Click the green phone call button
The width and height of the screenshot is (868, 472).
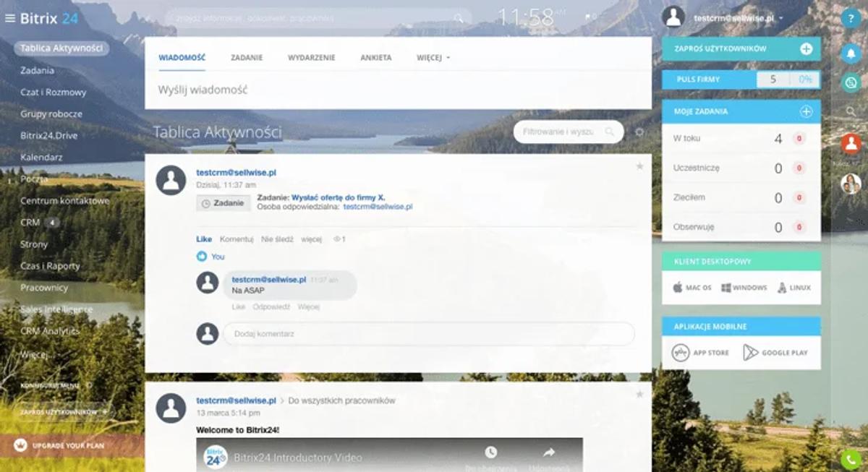(851, 459)
